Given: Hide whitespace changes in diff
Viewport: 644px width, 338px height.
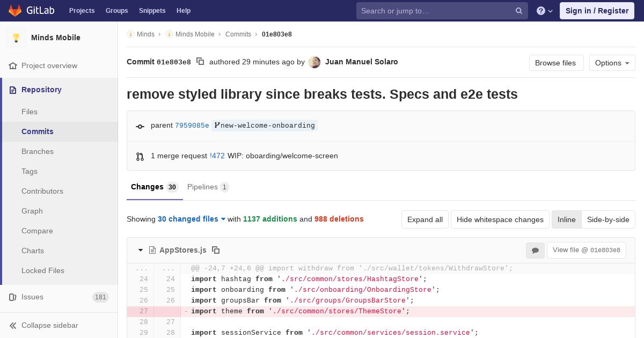Looking at the screenshot, I should pyautogui.click(x=500, y=219).
